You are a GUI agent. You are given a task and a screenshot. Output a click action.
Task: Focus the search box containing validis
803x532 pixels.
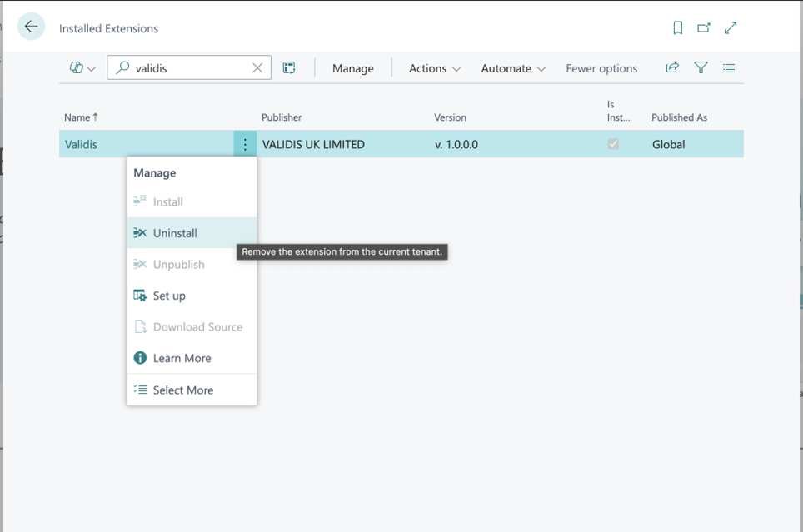(189, 68)
